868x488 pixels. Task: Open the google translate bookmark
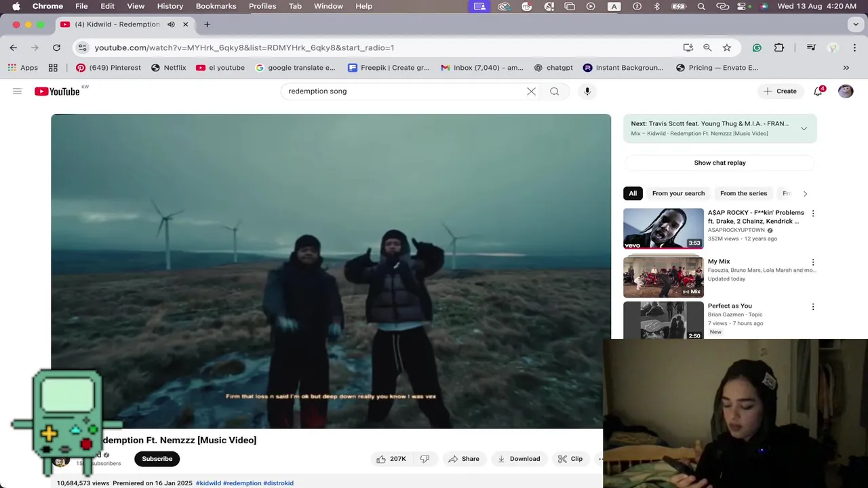pos(295,68)
